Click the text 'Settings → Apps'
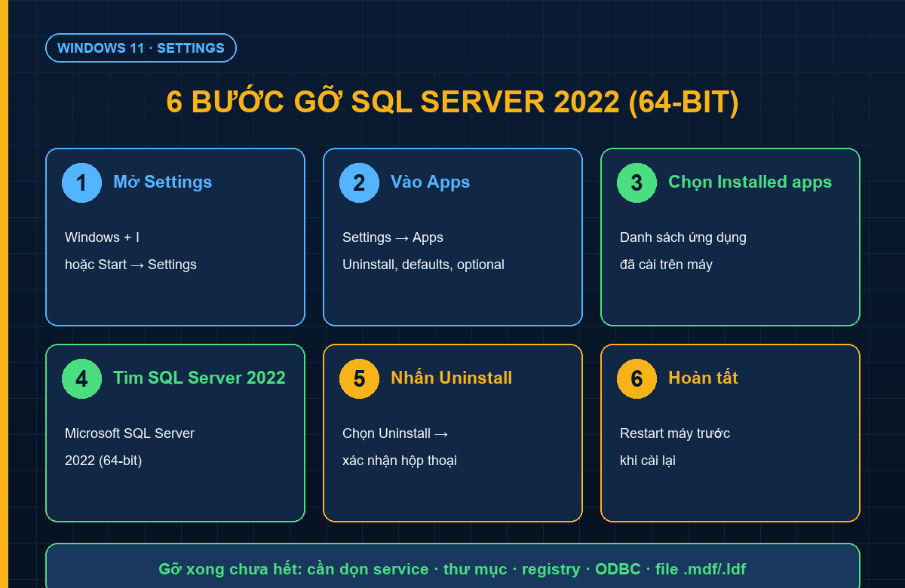The width and height of the screenshot is (905, 588). pos(393,237)
